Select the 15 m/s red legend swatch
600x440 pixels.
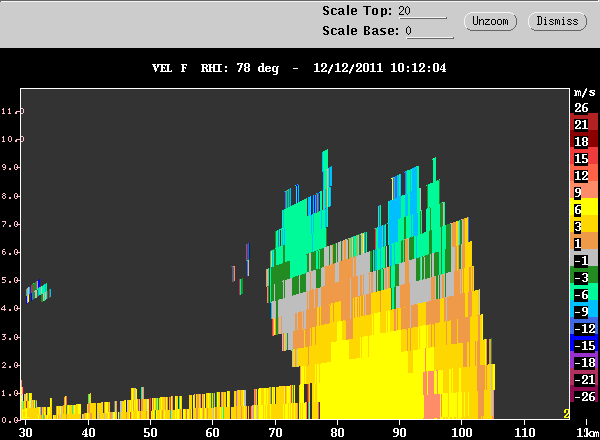(x=584, y=158)
